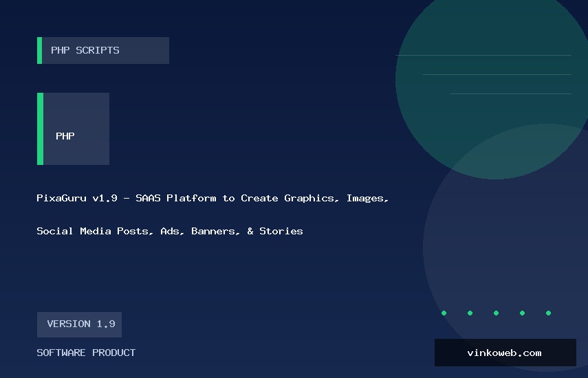The width and height of the screenshot is (588, 378).
Task: Click the title line starting 'PixaGuru v1.9'
Action: point(213,198)
